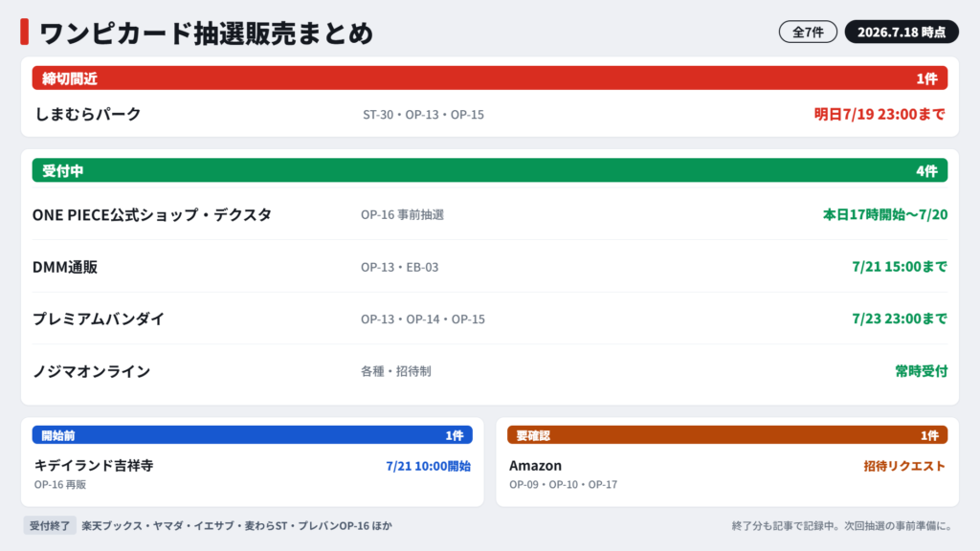
Task: Click the 7/21 10:00開始 start time
Action: click(x=428, y=466)
